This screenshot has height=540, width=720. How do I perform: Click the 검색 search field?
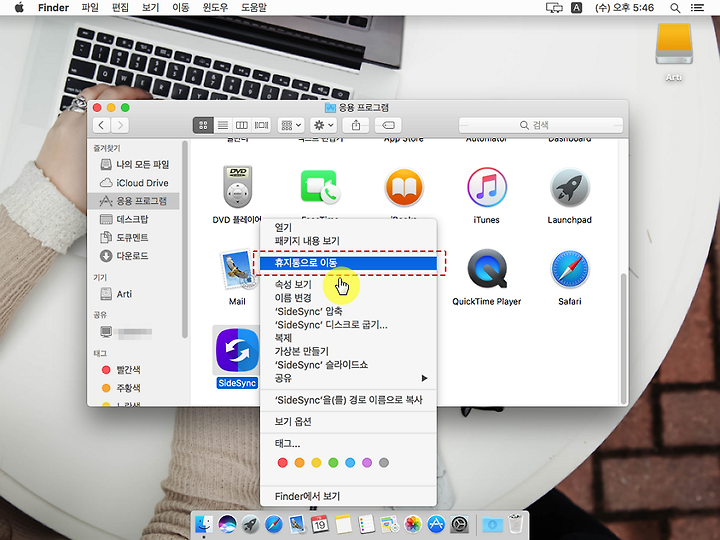click(x=541, y=125)
